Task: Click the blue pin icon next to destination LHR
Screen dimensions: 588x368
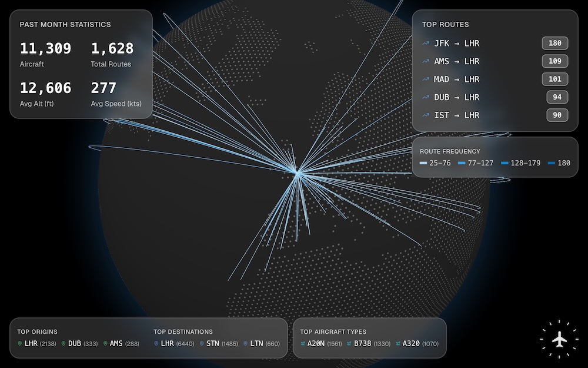Action: [x=156, y=344]
